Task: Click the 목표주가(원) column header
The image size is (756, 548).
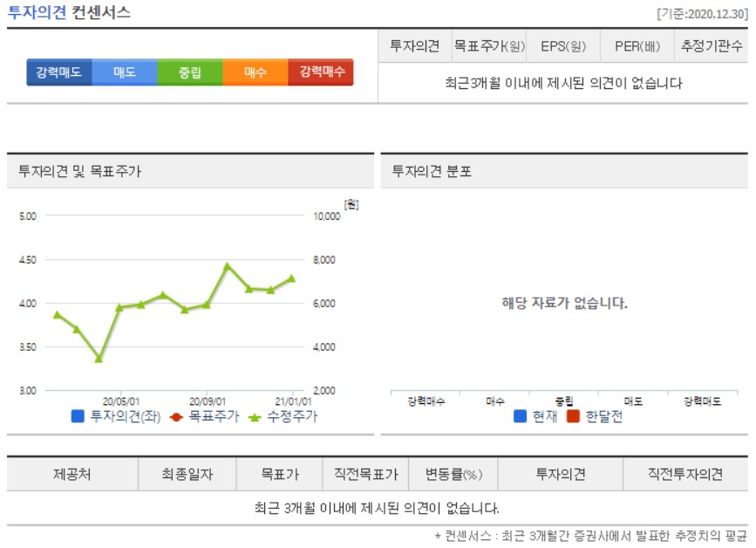Action: [489, 46]
